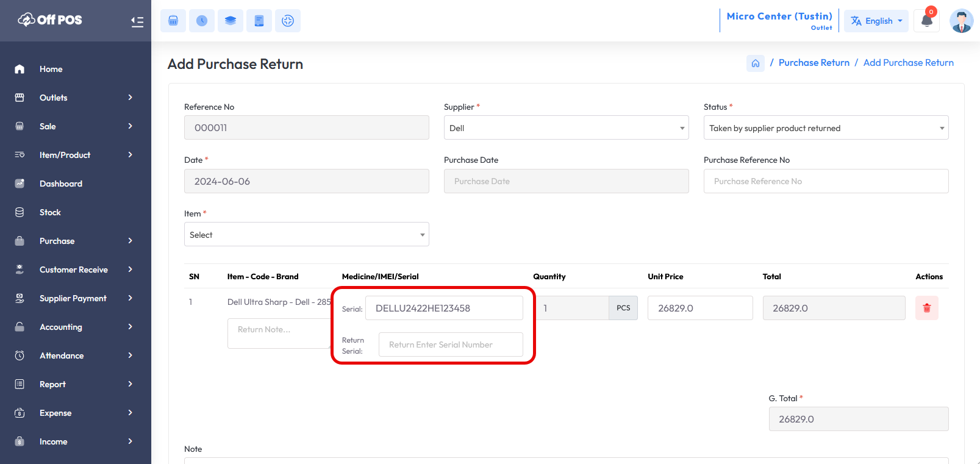
Task: Click the home breadcrumb icon
Action: 756,63
